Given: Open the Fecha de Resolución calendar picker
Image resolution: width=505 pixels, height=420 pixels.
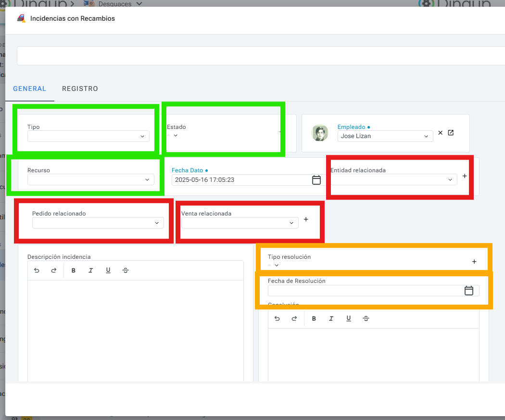Looking at the screenshot, I should (469, 291).
